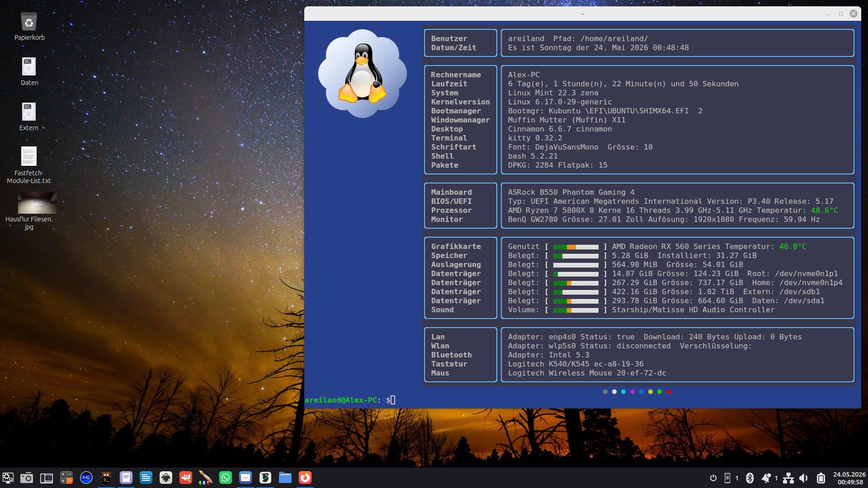868x488 pixels.
Task: Switch to the kitty terminal taskbar icon
Action: pyautogui.click(x=106, y=478)
